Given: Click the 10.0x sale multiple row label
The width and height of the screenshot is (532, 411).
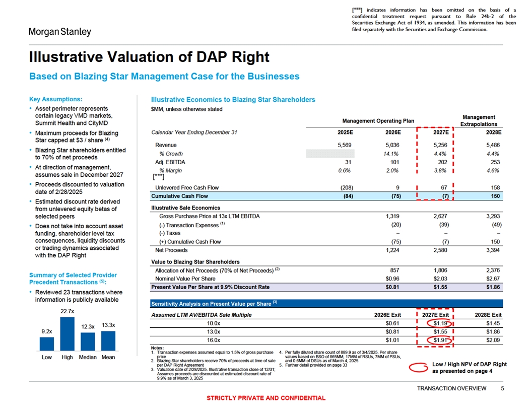Looking at the screenshot, I should coord(214,323).
